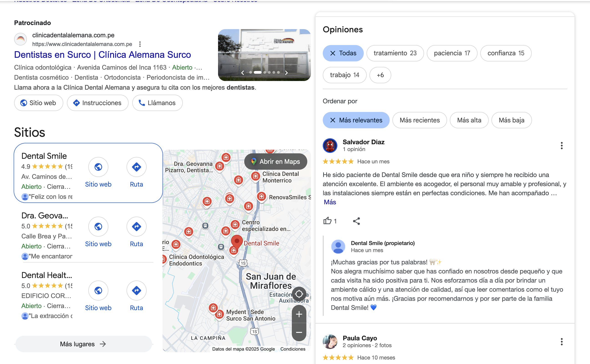Click map Condiciones link
Screen dimensions: 590x364
pyautogui.click(x=292, y=349)
